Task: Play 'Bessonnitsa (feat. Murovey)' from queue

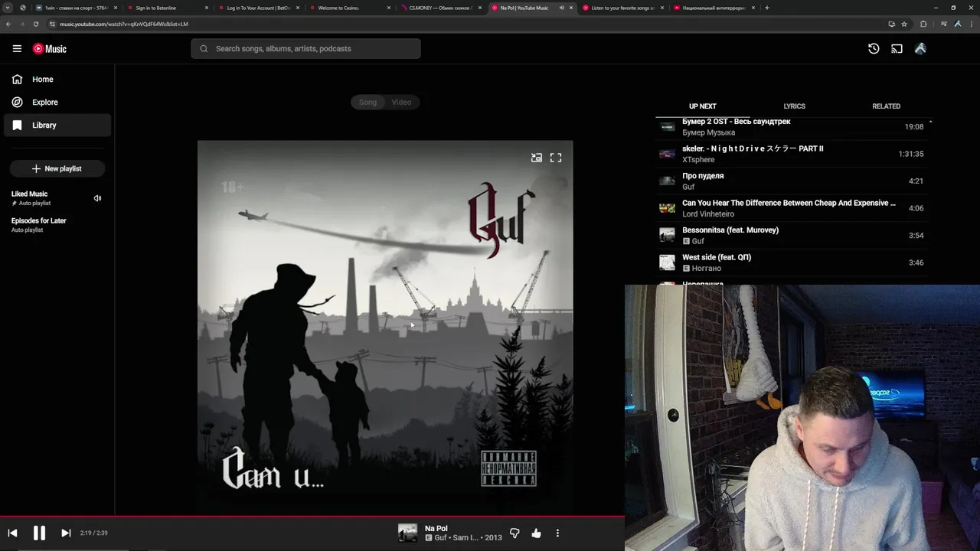Action: tap(793, 236)
